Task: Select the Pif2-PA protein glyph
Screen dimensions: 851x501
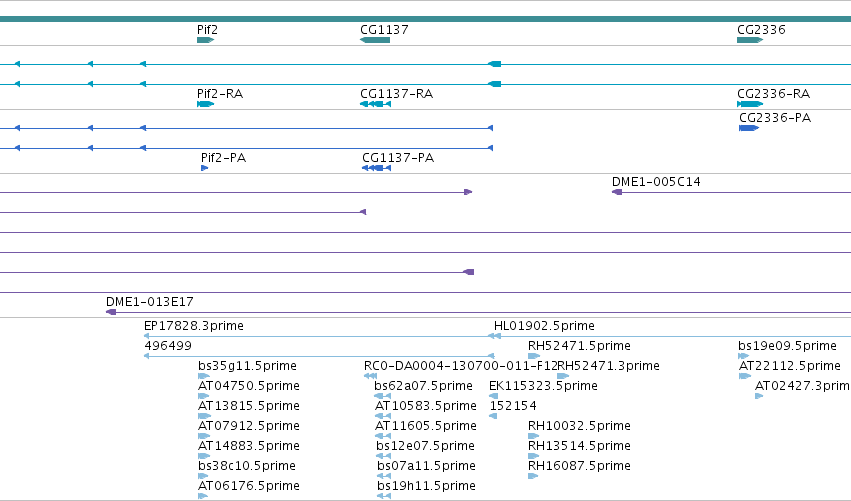Action: (205, 168)
